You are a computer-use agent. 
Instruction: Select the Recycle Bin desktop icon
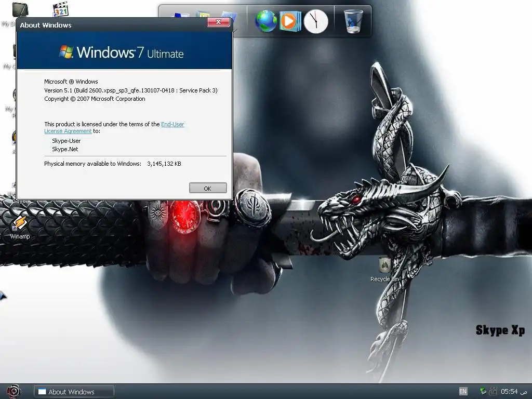point(384,270)
